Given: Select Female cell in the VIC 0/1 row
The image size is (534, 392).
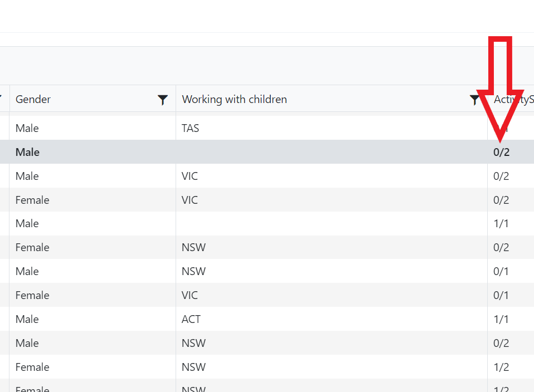Looking at the screenshot, I should (32, 295).
